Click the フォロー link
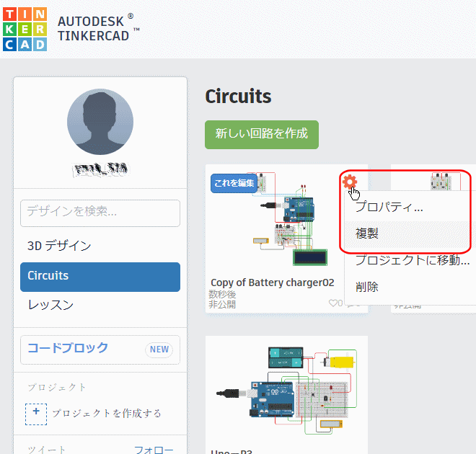Image resolution: width=476 pixels, height=454 pixels. (153, 450)
